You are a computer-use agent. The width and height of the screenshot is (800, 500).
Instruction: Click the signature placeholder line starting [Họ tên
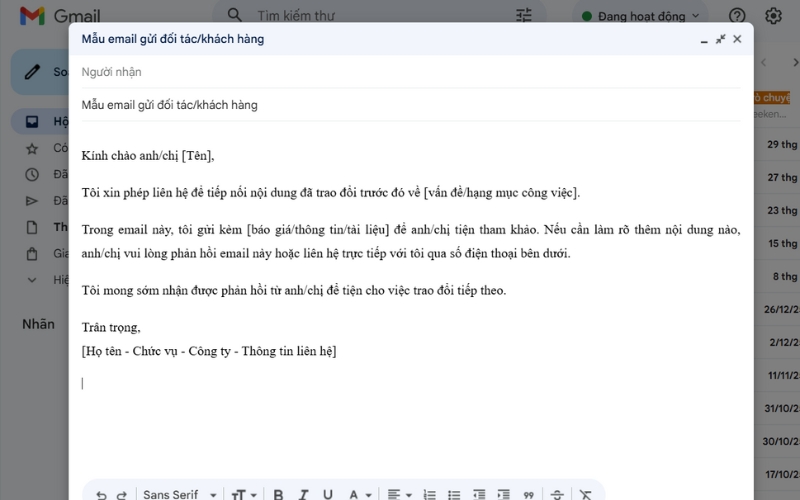(209, 352)
